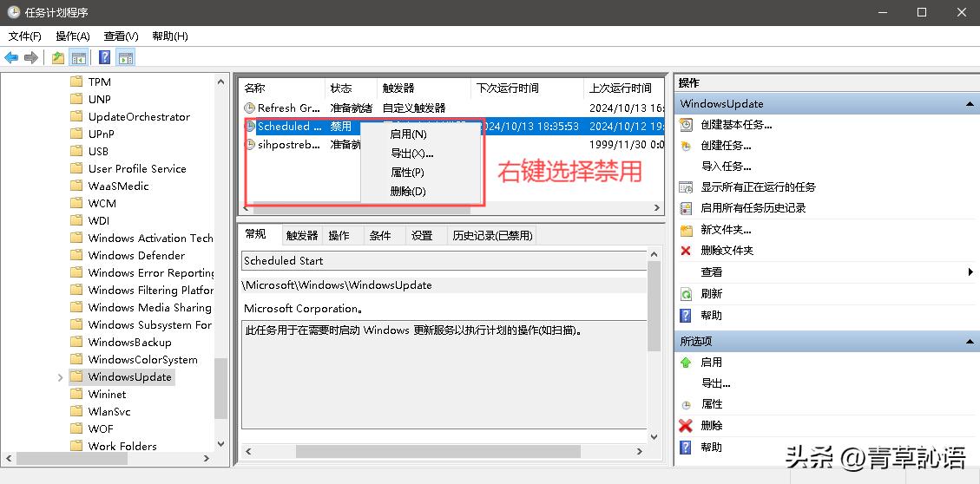Open the 文件(F) menu
The height and width of the screenshot is (484, 980).
(x=25, y=36)
